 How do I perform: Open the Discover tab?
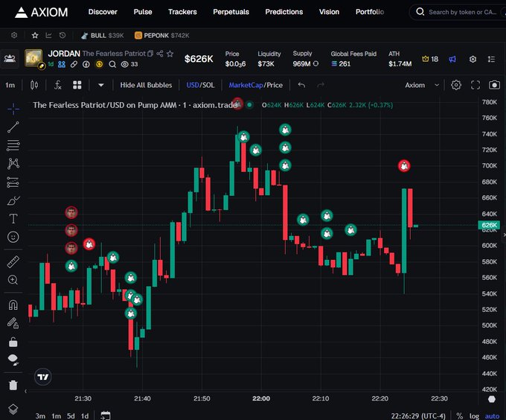point(103,12)
